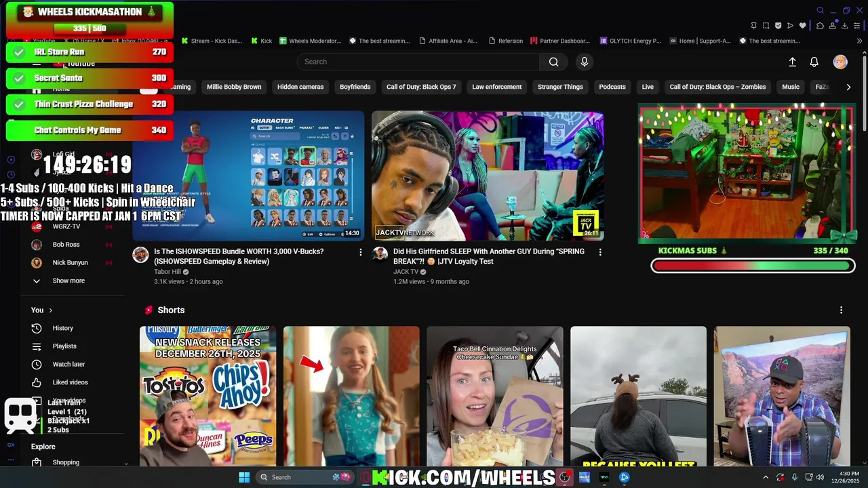Open the Home | Support bookmark
The width and height of the screenshot is (868, 488).
coord(701,41)
